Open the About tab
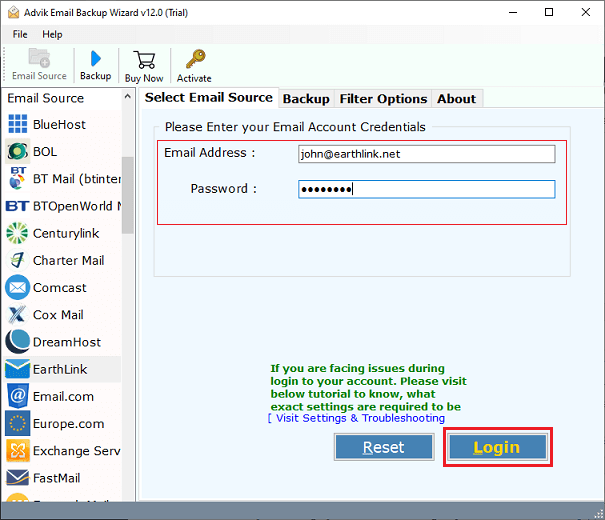Screen dimensions: 605x520 [456, 99]
